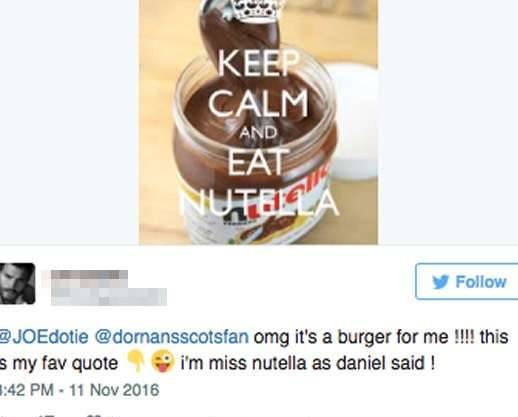The width and height of the screenshot is (518, 417).
Task: Click the white NUTELLA overlay text
Action: click(x=259, y=203)
